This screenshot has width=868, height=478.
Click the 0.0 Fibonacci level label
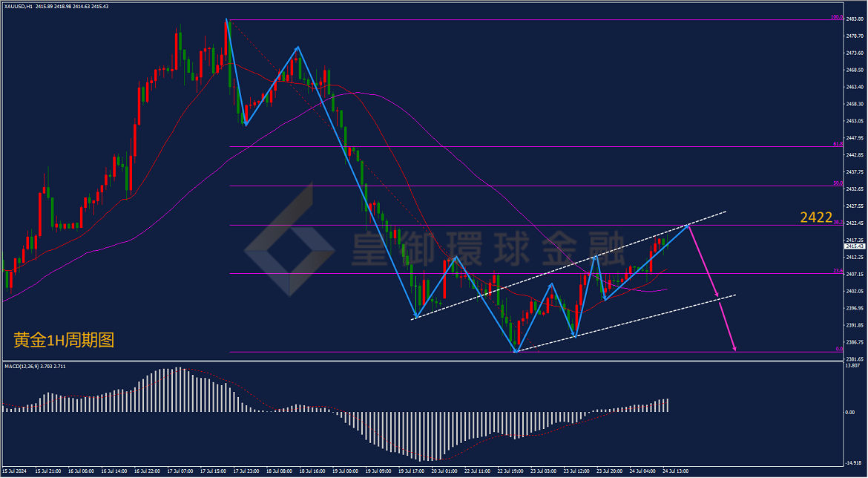[839, 349]
